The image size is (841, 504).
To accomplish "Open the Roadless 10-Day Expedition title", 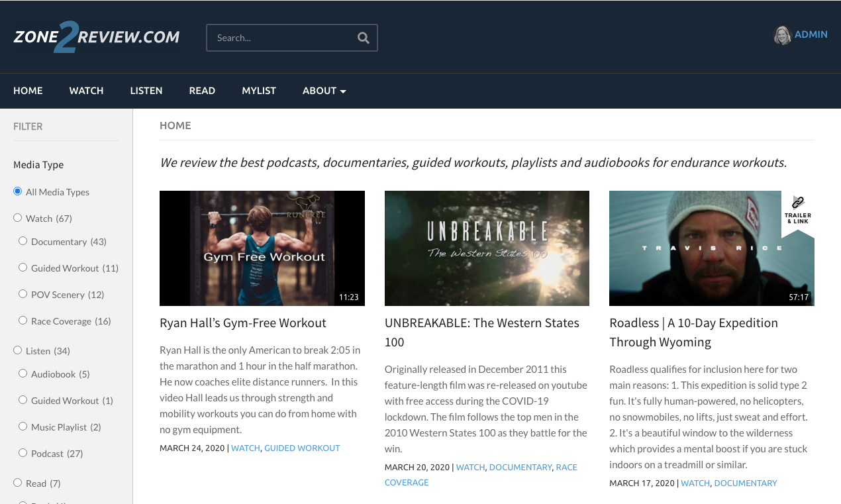I will click(x=693, y=332).
